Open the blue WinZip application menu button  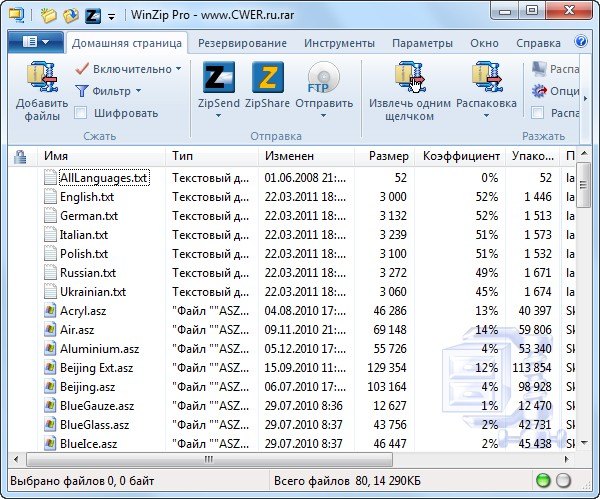[x=35, y=43]
